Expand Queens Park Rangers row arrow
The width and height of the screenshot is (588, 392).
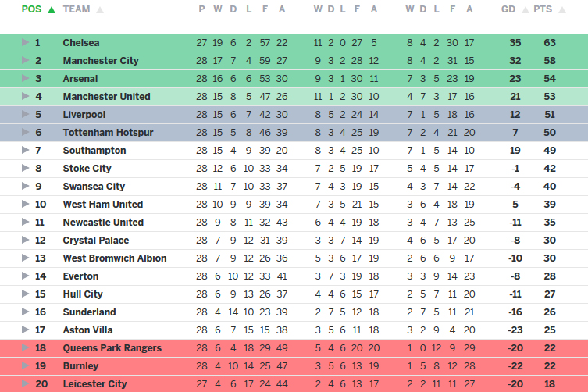(x=25, y=347)
